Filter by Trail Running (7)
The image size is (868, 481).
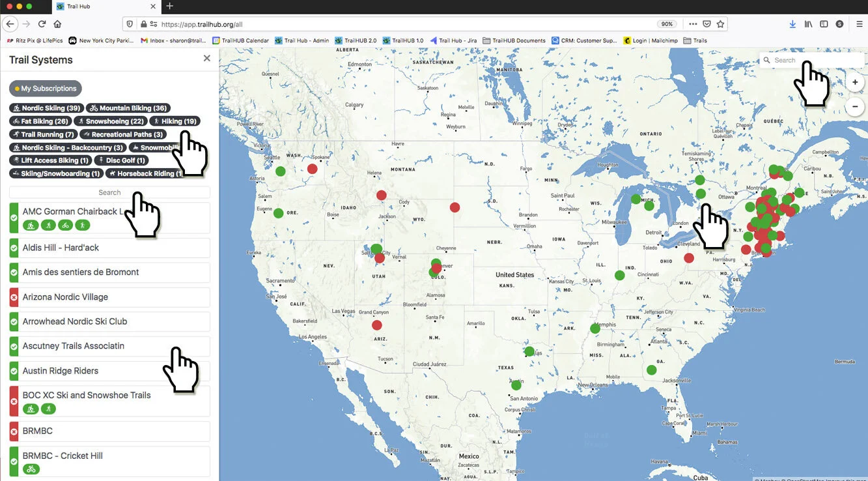pyautogui.click(x=43, y=134)
